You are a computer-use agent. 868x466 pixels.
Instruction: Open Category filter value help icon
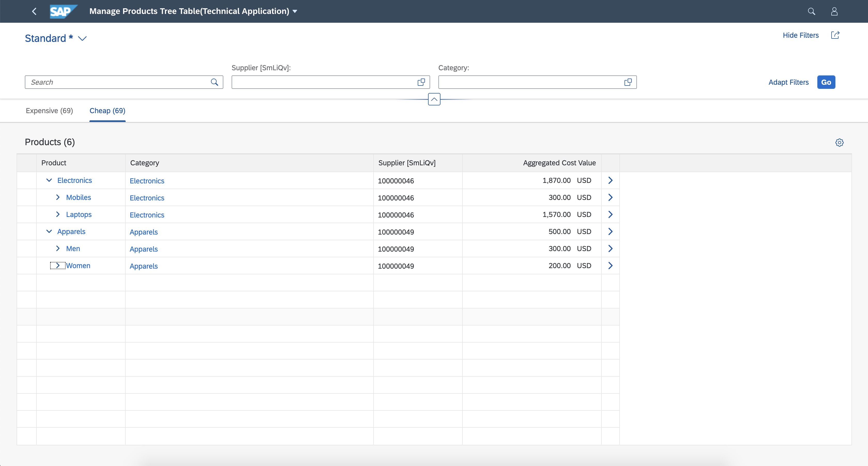click(x=628, y=82)
